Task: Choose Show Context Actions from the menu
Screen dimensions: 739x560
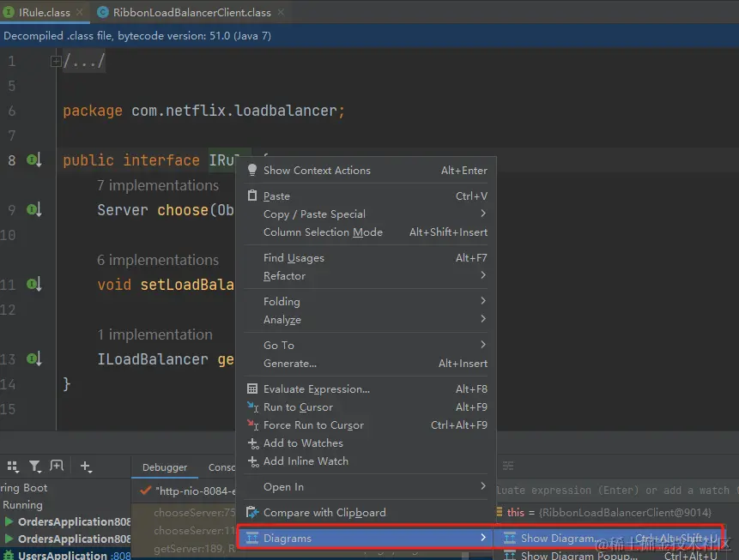Action: pyautogui.click(x=366, y=171)
